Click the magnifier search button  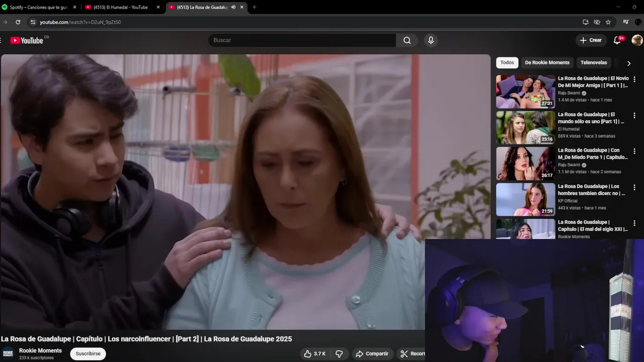click(407, 40)
